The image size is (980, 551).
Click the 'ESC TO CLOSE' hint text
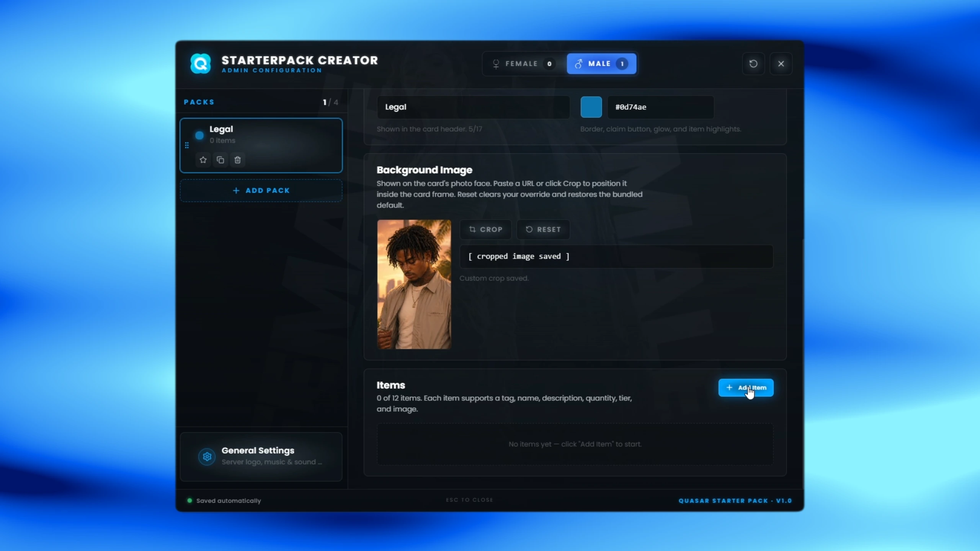469,500
